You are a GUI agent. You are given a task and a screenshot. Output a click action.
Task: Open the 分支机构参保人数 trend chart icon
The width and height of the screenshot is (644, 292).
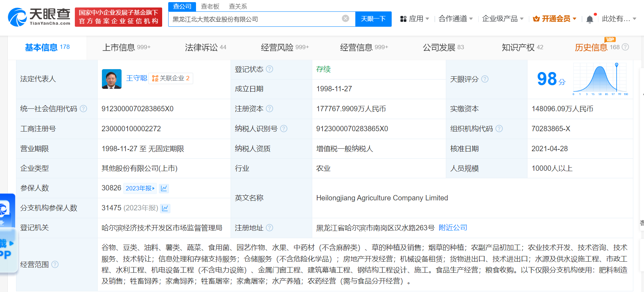click(x=165, y=208)
